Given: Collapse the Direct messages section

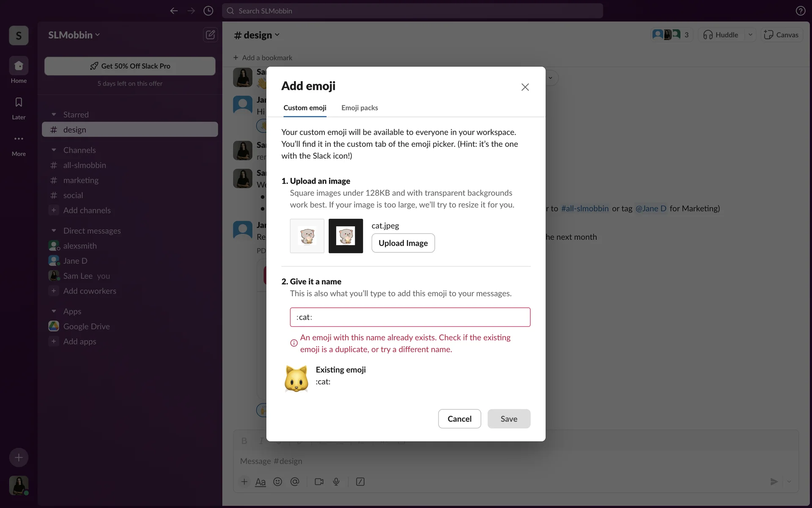Looking at the screenshot, I should click(54, 231).
